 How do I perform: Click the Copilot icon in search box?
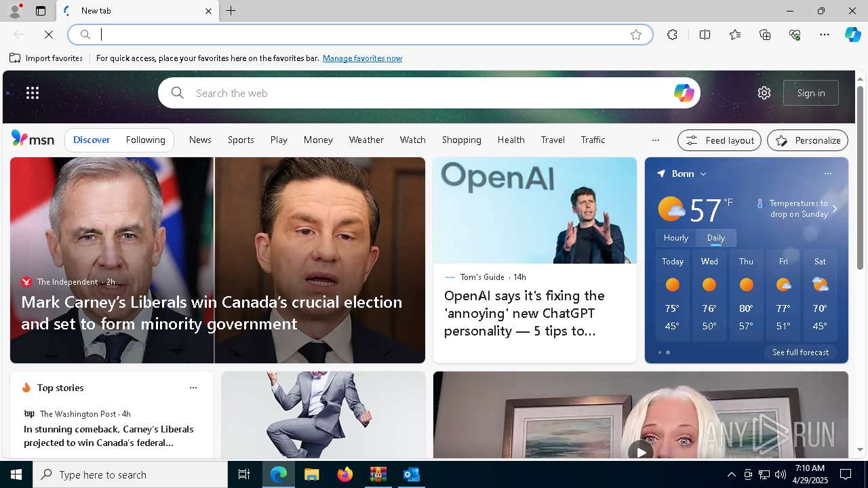[684, 93]
